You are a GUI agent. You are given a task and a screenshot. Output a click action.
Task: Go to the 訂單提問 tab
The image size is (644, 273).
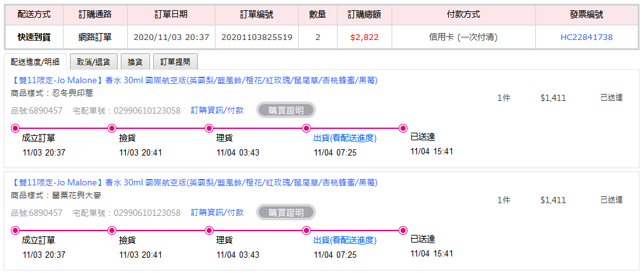[175, 62]
